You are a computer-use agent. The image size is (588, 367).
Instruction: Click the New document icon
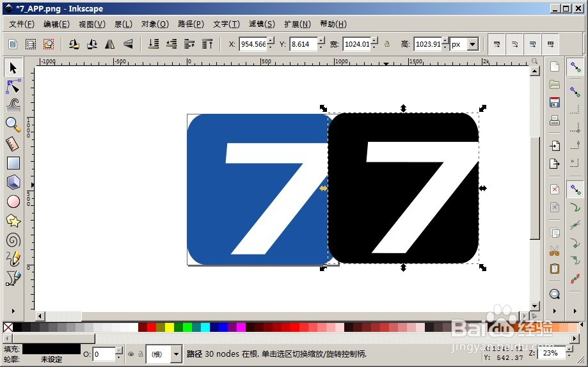(555, 66)
